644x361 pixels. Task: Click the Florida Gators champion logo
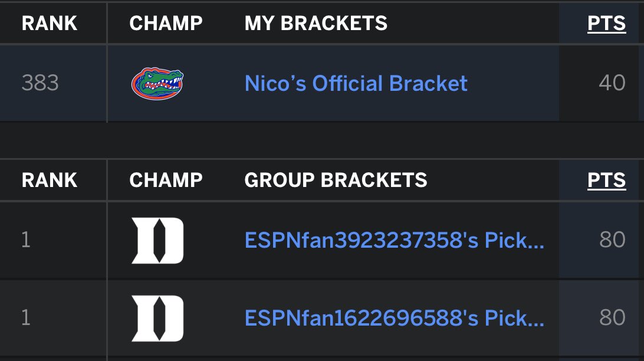(157, 83)
